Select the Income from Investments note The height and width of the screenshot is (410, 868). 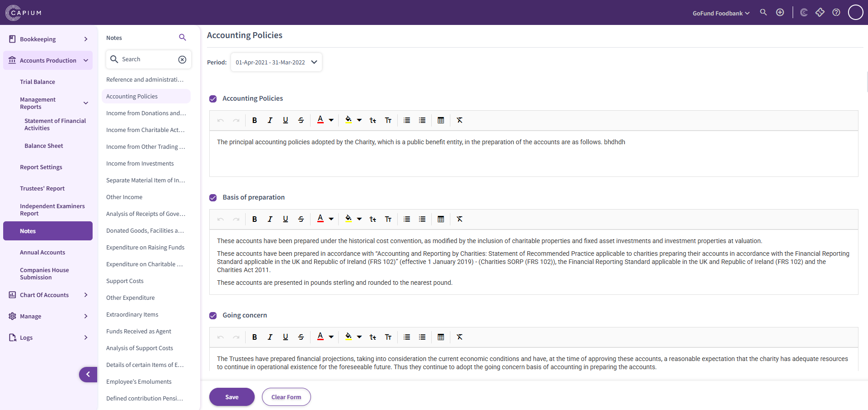[140, 163]
